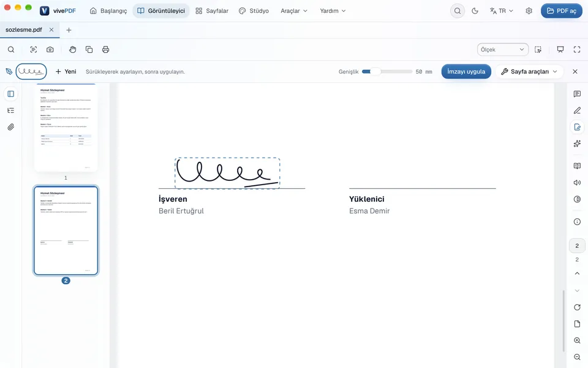Screen dimensions: 588x368
Task: Click the area selection cursor icon
Action: [x=538, y=50]
